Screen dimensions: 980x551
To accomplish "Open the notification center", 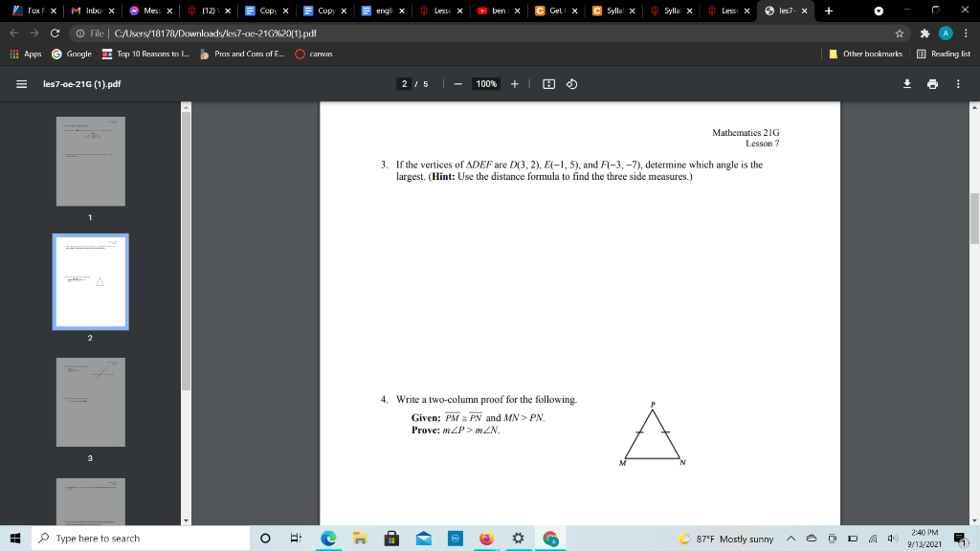I will 961,539.
